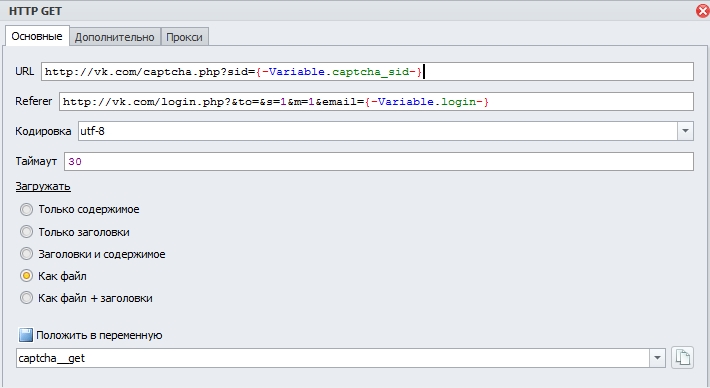Select the Только содержимое radio option

click(26, 209)
